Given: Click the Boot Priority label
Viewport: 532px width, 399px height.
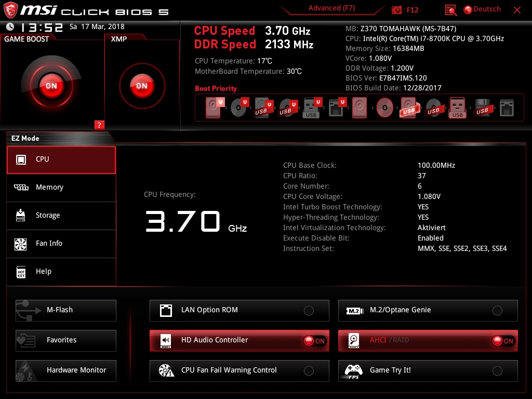Looking at the screenshot, I should coord(216,88).
